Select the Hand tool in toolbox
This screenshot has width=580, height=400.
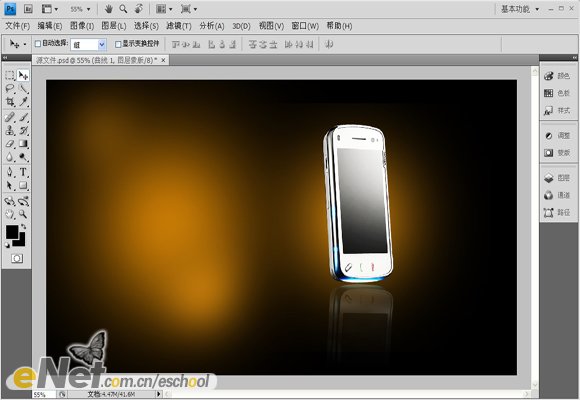[x=10, y=214]
